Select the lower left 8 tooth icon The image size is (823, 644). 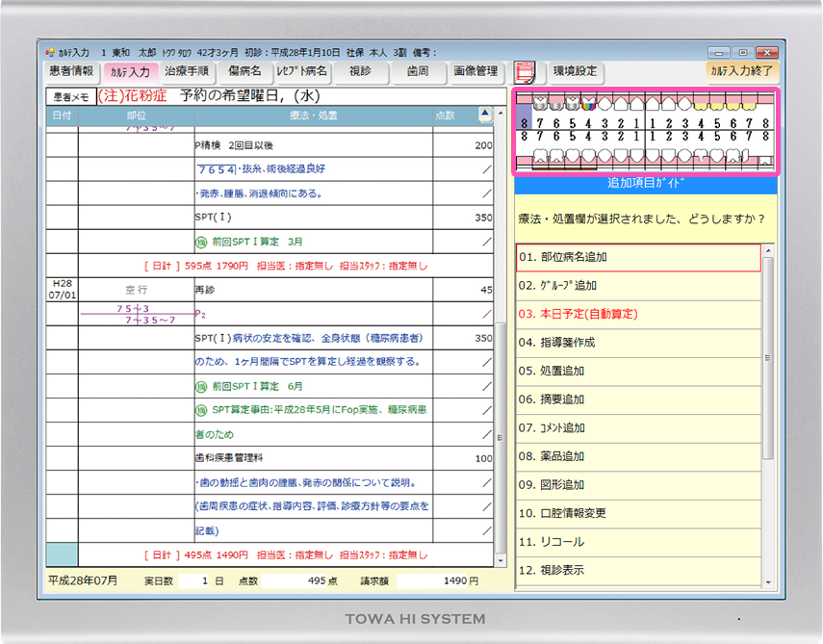coord(765,157)
